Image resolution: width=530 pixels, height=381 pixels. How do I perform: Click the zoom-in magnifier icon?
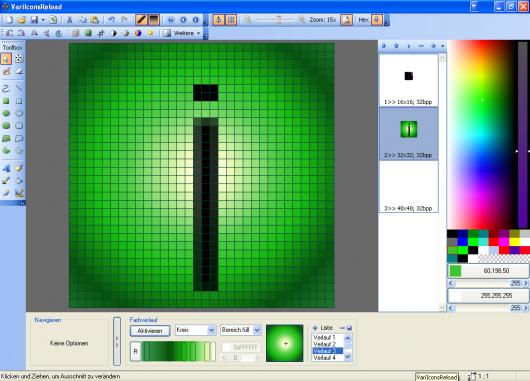302,20
